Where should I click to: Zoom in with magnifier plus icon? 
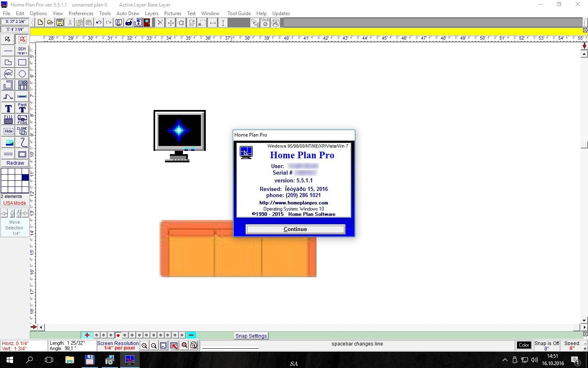coord(145,346)
